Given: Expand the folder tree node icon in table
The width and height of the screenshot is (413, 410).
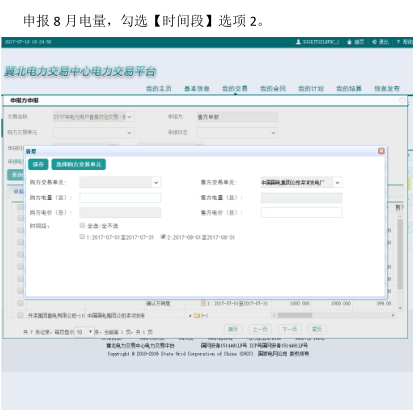Looking at the screenshot, I should pyautogui.click(x=196, y=315).
